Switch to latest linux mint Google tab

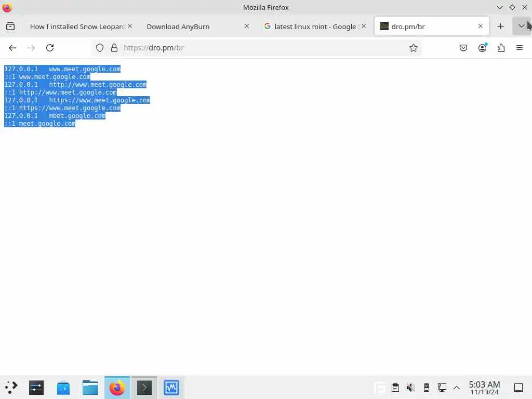pyautogui.click(x=315, y=26)
